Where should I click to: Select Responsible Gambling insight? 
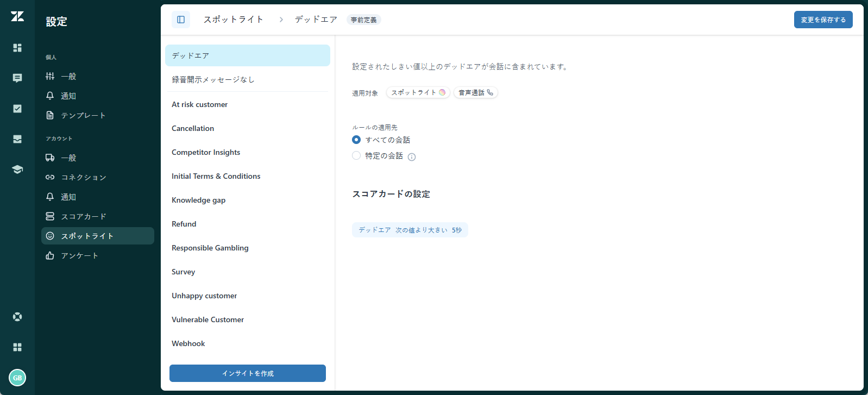(x=248, y=248)
